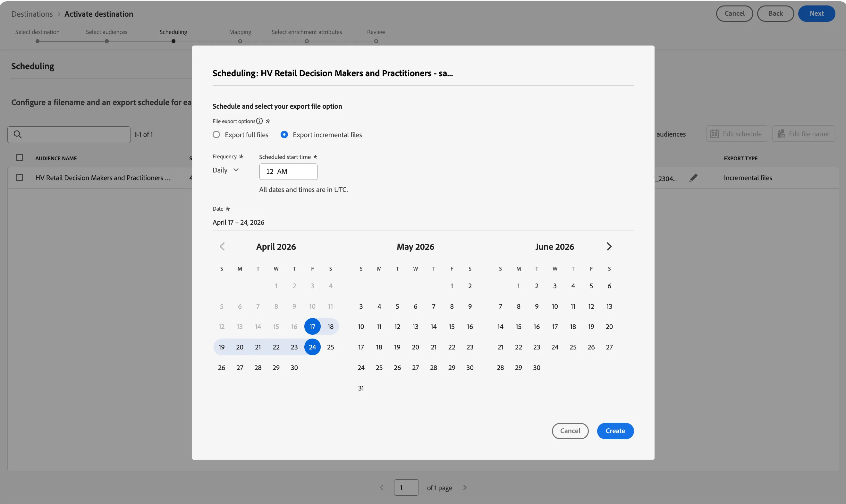Screen dimensions: 846x504
Task: Click the Edit schedule calendar icon
Action: point(714,134)
